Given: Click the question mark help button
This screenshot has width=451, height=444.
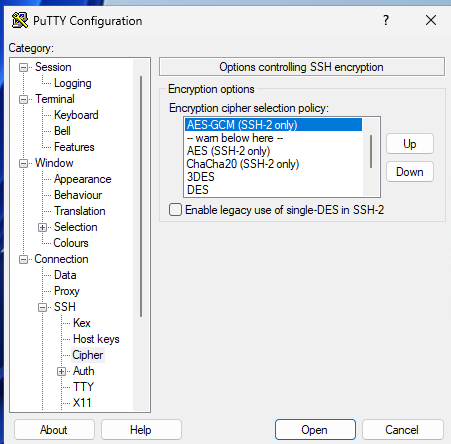Looking at the screenshot, I should [386, 20].
